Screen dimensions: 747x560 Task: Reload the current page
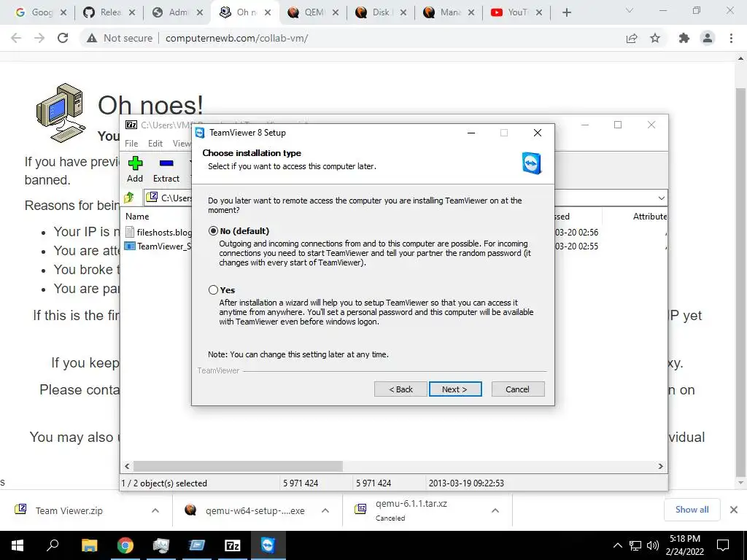pyautogui.click(x=63, y=38)
